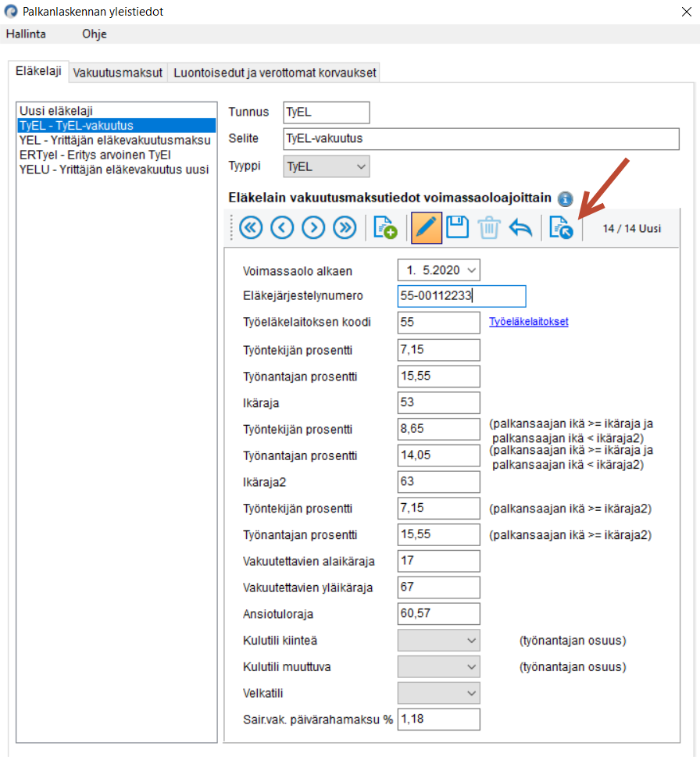Image resolution: width=700 pixels, height=757 pixels.
Task: Click the Ikäraja2 field with 63
Action: click(439, 482)
